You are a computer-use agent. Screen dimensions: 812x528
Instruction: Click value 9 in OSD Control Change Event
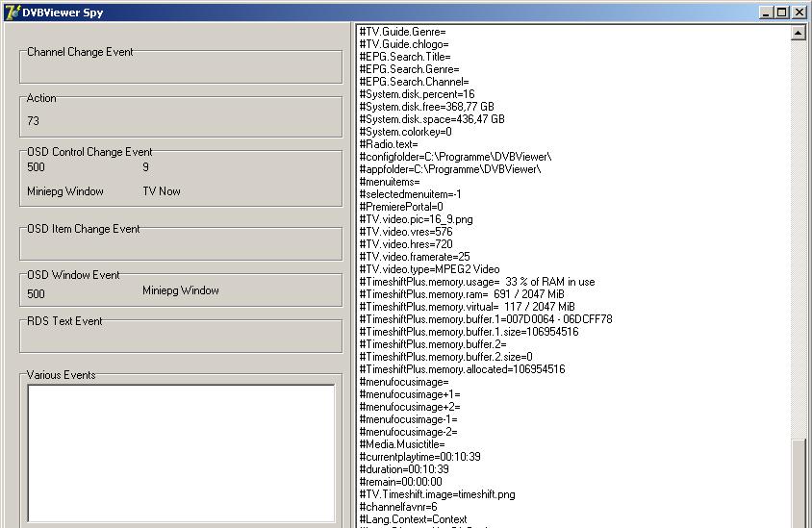tap(145, 167)
